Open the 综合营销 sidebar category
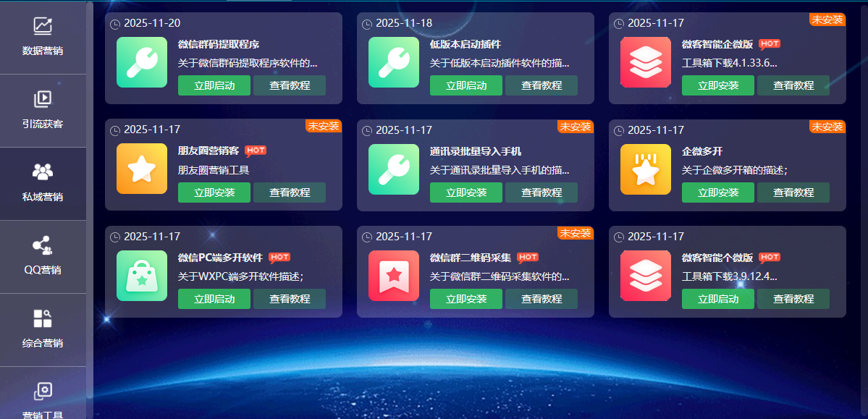This screenshot has width=868, height=419. (x=43, y=329)
